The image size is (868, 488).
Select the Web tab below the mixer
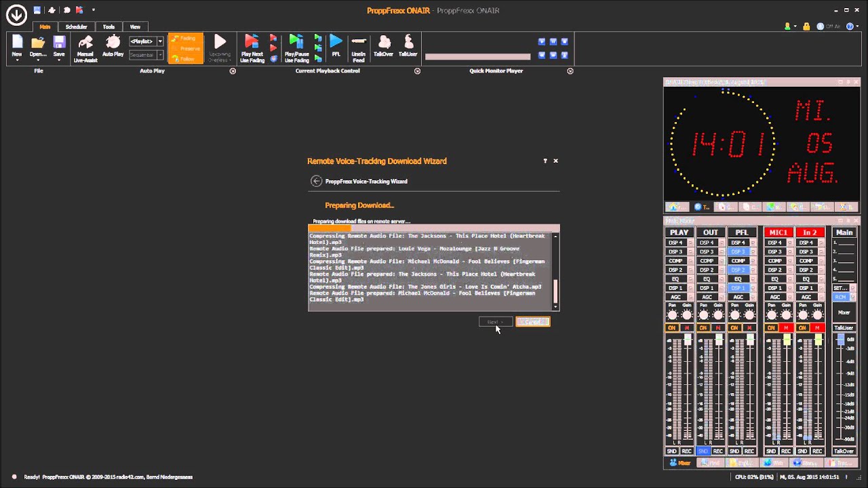pos(774,463)
